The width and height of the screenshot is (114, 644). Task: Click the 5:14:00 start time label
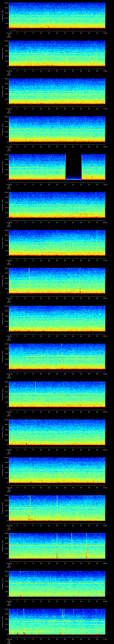9,33
